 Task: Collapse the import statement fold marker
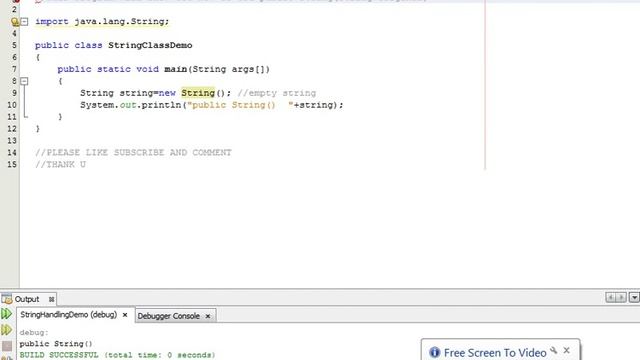tap(24, 22)
